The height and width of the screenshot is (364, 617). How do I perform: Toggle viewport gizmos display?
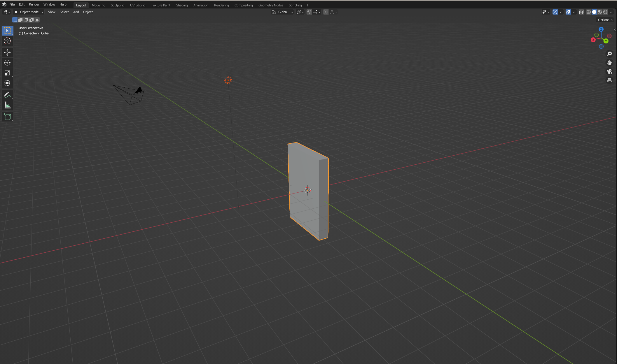coord(555,12)
